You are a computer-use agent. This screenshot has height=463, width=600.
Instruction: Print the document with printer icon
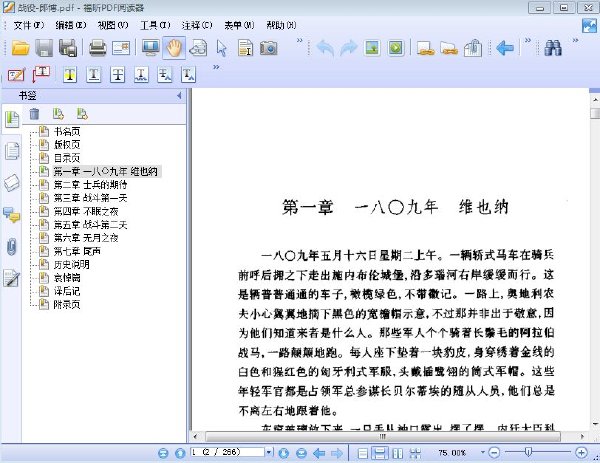pos(98,48)
